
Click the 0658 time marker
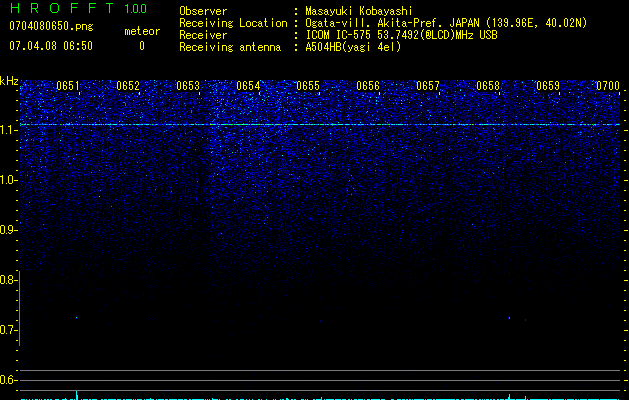click(488, 86)
